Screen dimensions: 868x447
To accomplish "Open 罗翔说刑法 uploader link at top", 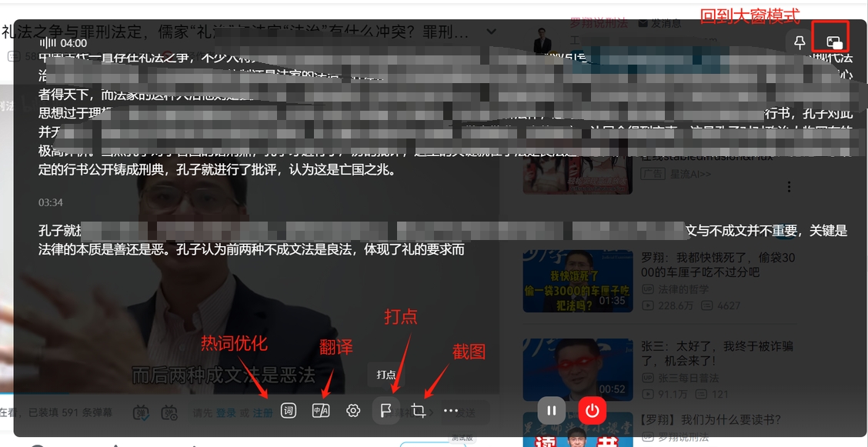I will pyautogui.click(x=599, y=23).
